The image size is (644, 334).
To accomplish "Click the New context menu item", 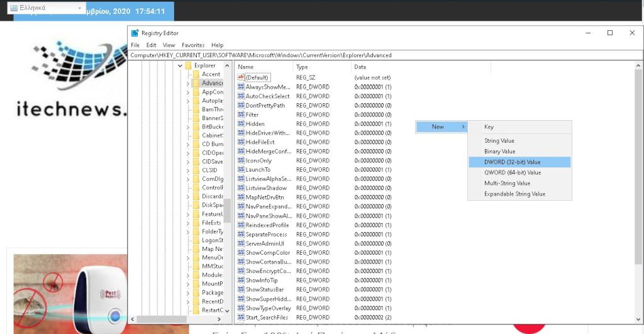I will [x=442, y=127].
